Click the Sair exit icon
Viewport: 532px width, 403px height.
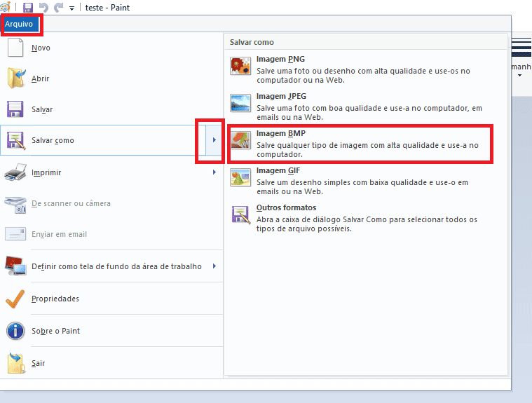click(x=16, y=362)
